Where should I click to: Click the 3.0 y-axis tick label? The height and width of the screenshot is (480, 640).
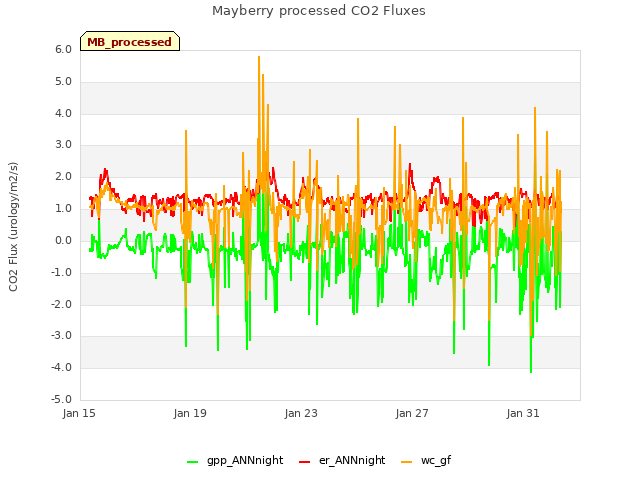64,144
